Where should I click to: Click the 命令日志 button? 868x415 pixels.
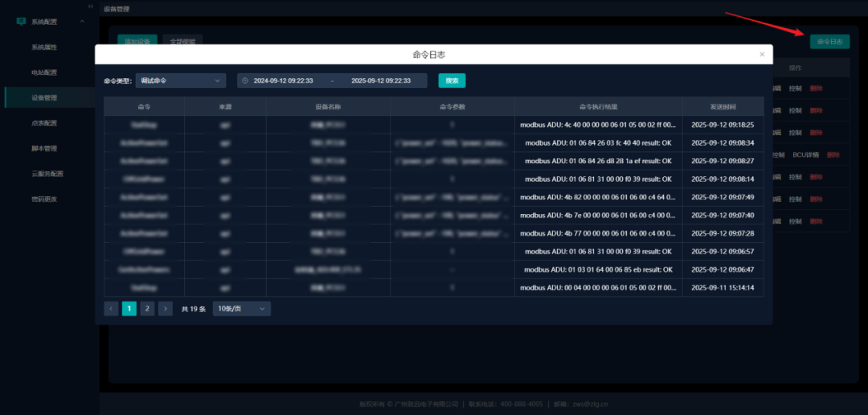click(829, 42)
